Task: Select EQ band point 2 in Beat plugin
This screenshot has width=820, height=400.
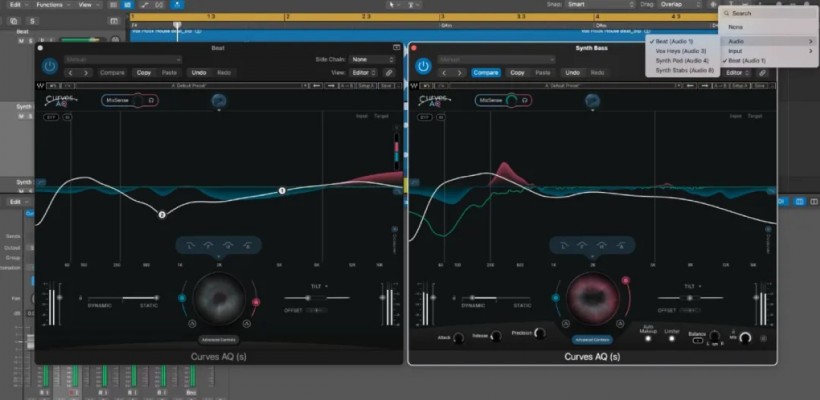Action: click(162, 214)
